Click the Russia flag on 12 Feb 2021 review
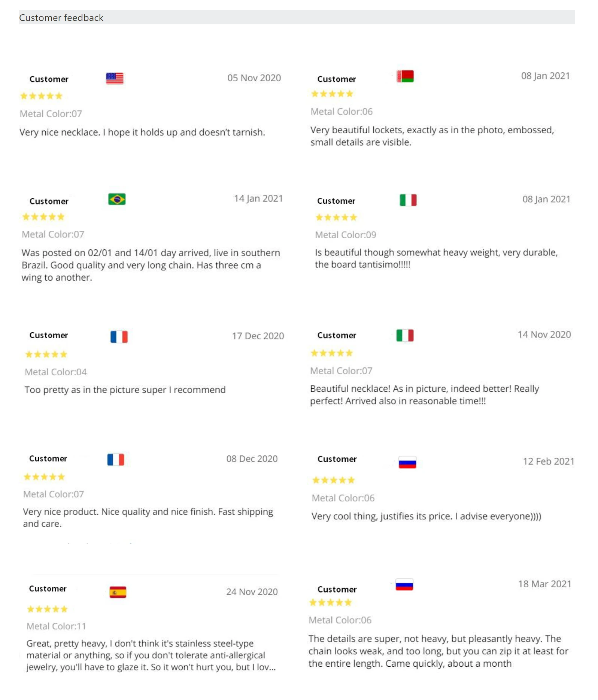Viewport: 598px width, 700px height. 407,462
